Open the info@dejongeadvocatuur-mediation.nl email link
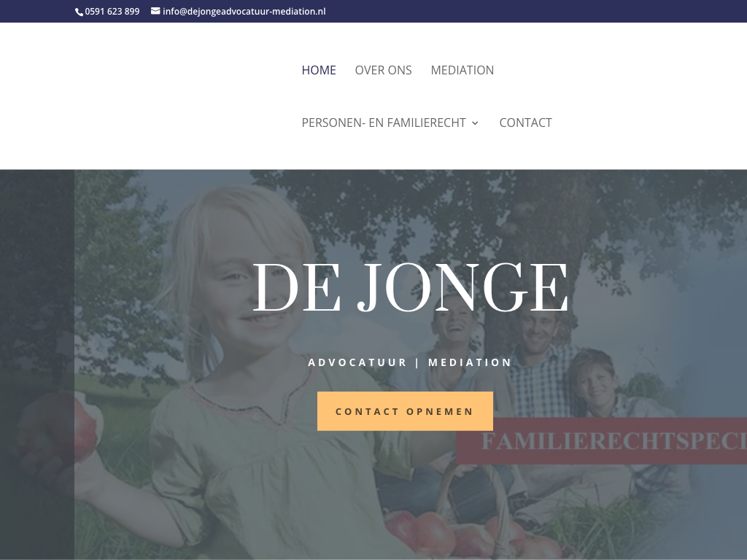747x560 pixels. (244, 12)
